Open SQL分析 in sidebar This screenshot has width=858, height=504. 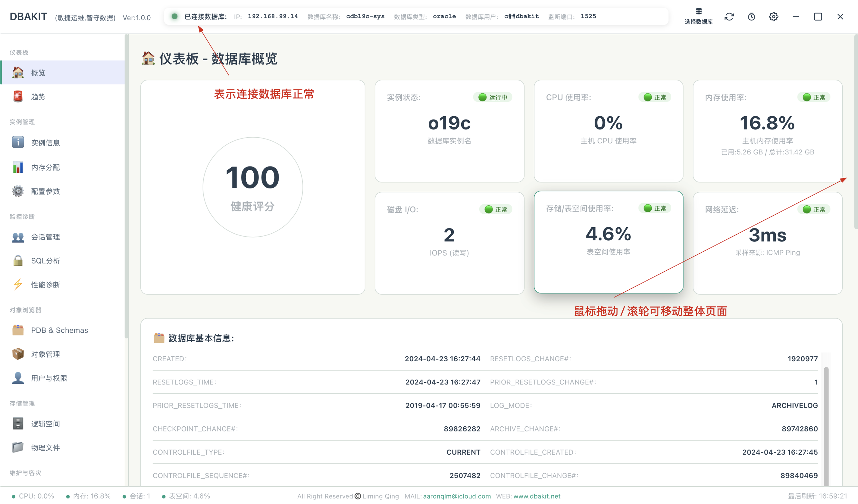click(63, 261)
